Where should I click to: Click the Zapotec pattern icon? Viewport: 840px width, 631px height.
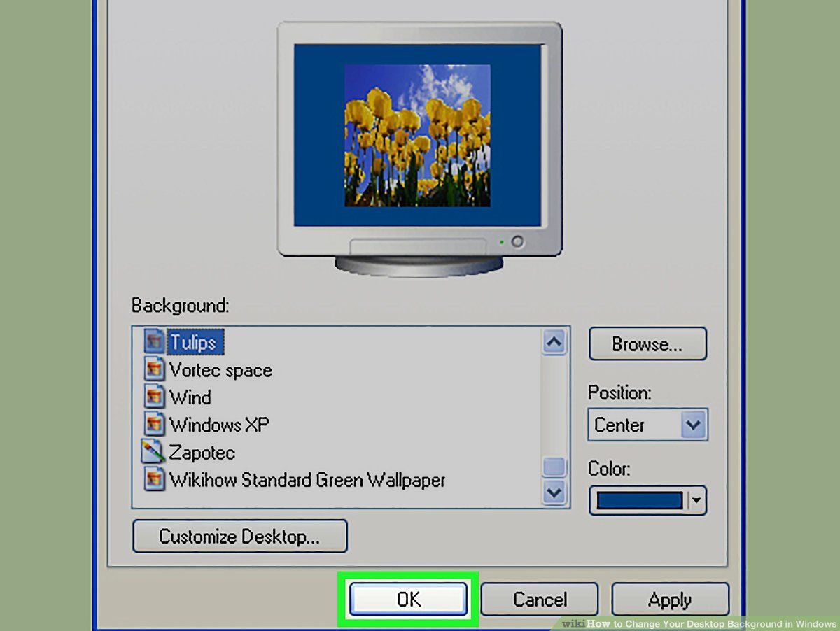click(155, 452)
